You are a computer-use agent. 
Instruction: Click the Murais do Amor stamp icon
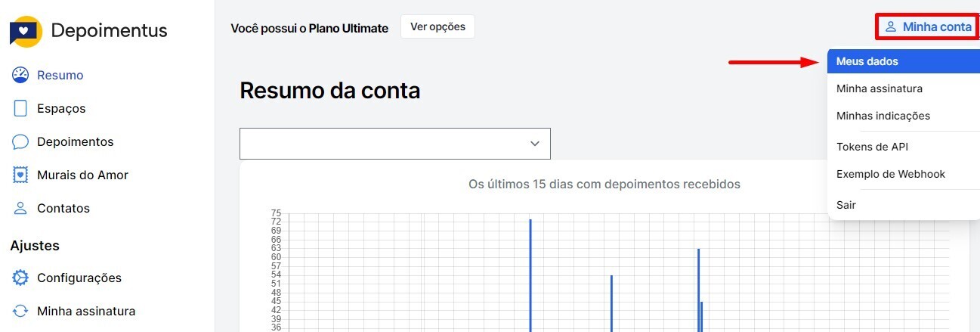[x=21, y=175]
